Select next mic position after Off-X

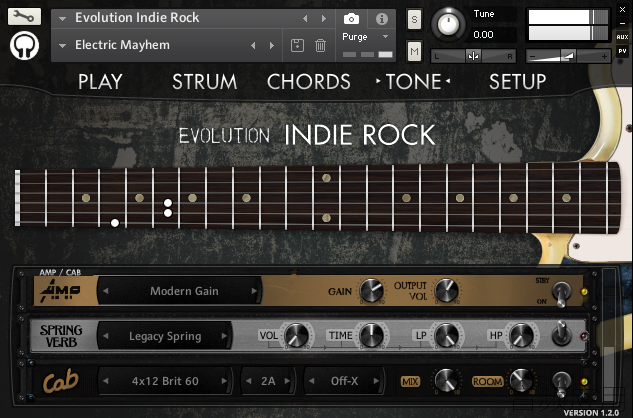tap(376, 381)
